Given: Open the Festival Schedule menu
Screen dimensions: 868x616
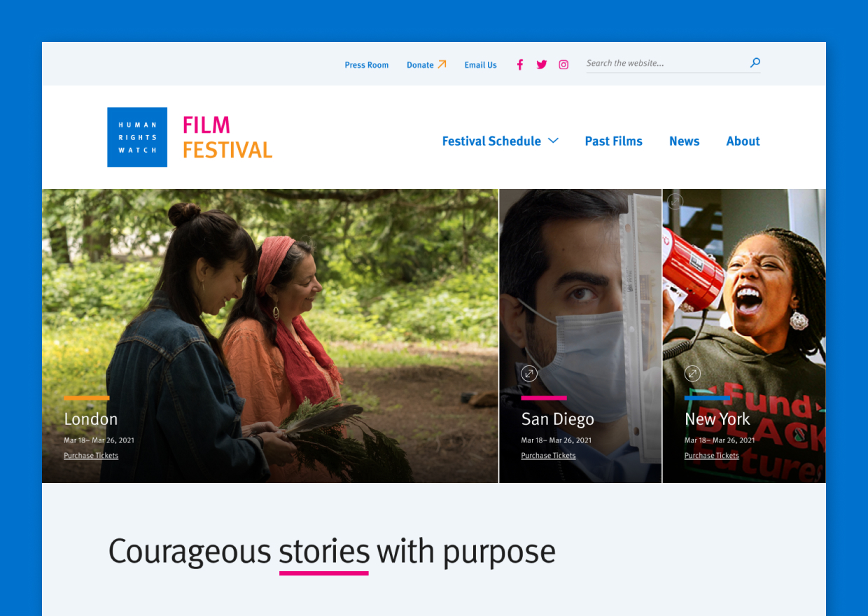Looking at the screenshot, I should [491, 141].
